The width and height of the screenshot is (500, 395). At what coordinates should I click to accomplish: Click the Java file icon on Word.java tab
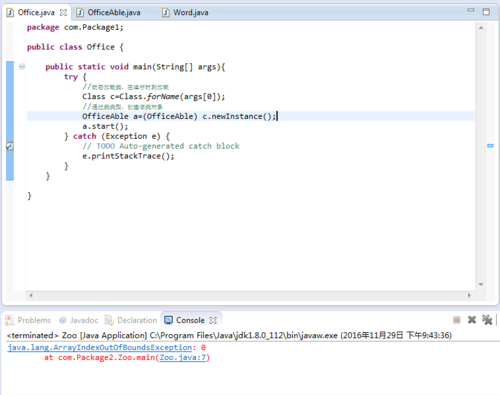coord(166,13)
